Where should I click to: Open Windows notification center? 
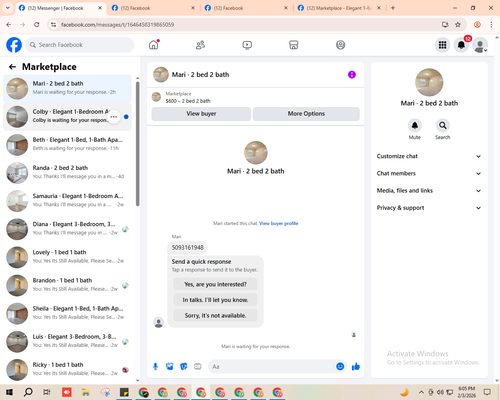click(487, 392)
